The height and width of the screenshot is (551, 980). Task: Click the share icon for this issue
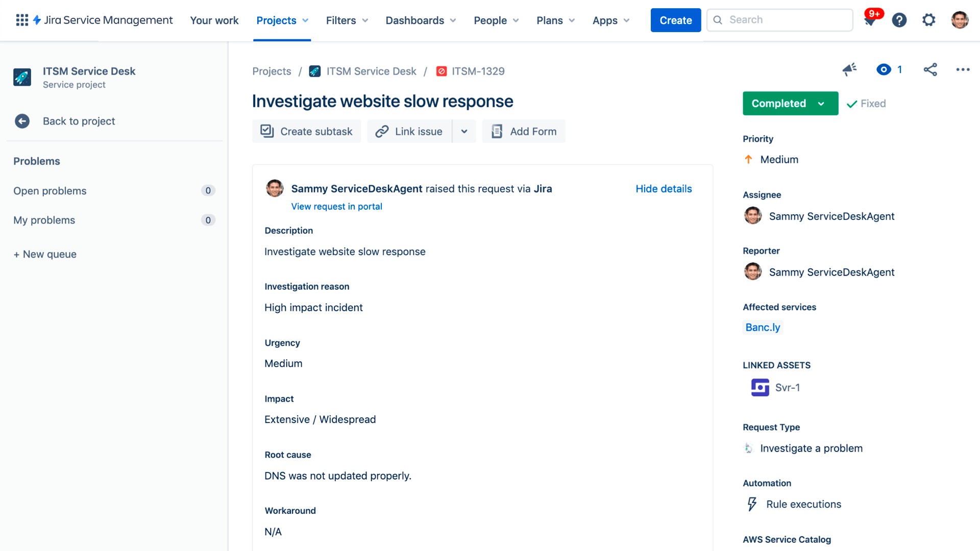[930, 70]
